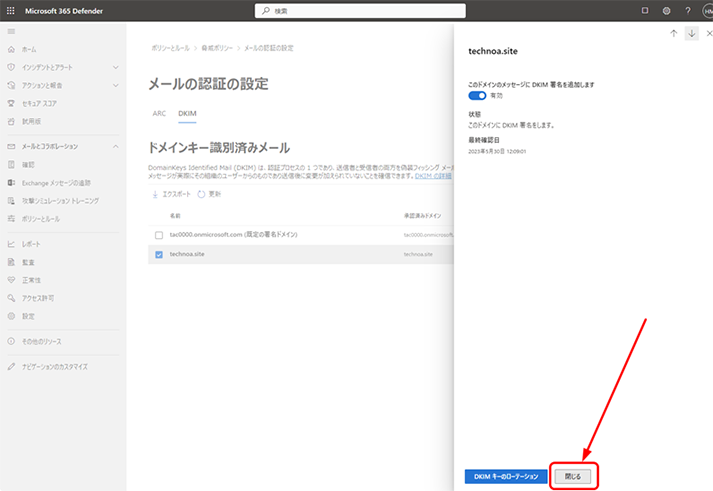
Task: Open the help question mark icon
Action: [x=688, y=10]
